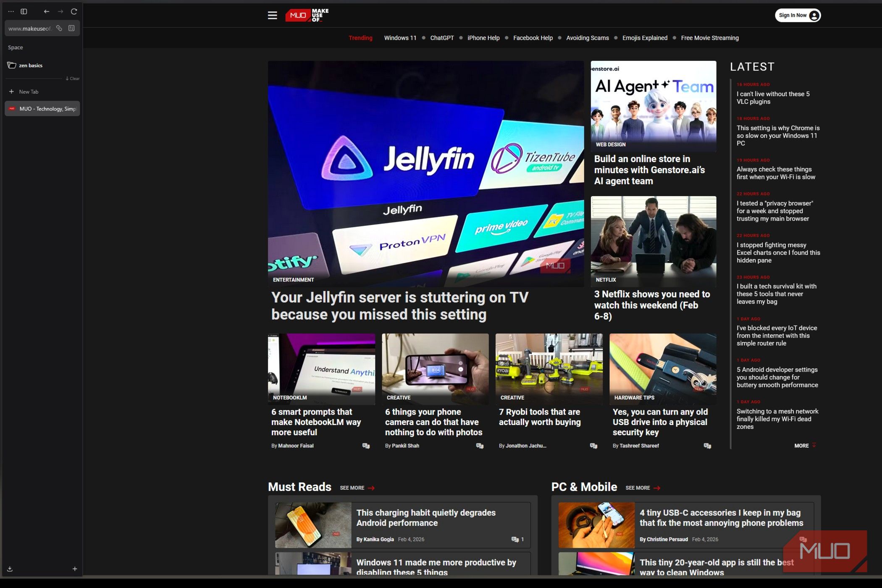The image size is (882, 588).
Task: Create a new space with the plus icon
Action: (x=75, y=569)
